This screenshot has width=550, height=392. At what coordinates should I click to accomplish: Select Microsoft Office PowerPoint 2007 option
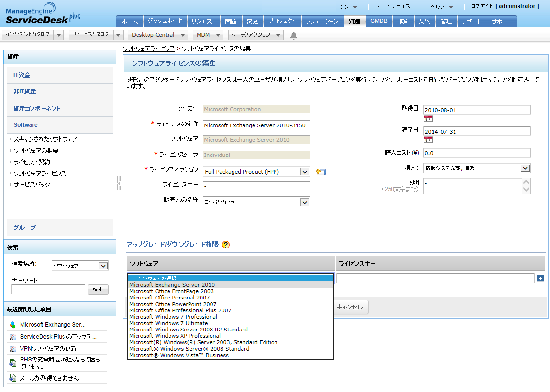230,304
